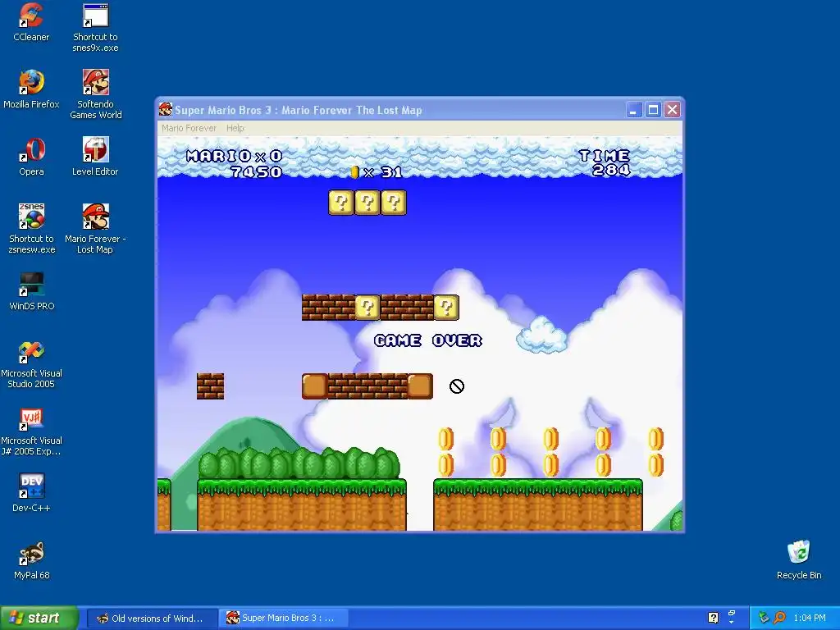This screenshot has width=840, height=630.
Task: Launch the Mozilla Firefox desktop icon
Action: point(31,89)
